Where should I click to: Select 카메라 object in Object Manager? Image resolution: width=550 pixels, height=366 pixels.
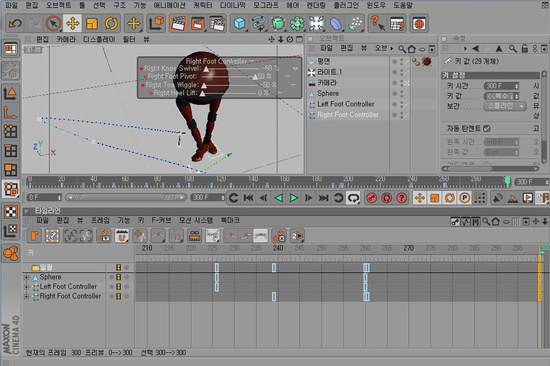(327, 83)
